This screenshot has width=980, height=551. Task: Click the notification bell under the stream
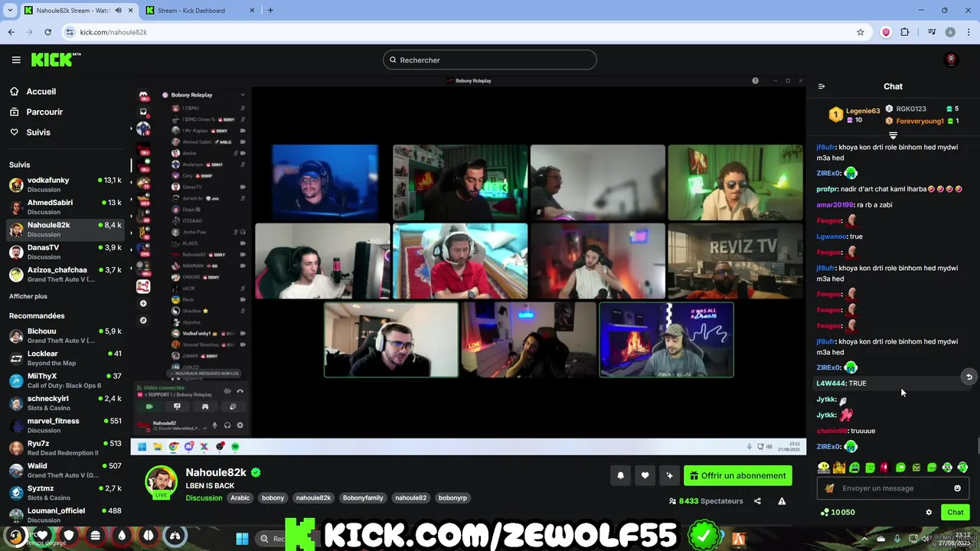pyautogui.click(x=621, y=476)
